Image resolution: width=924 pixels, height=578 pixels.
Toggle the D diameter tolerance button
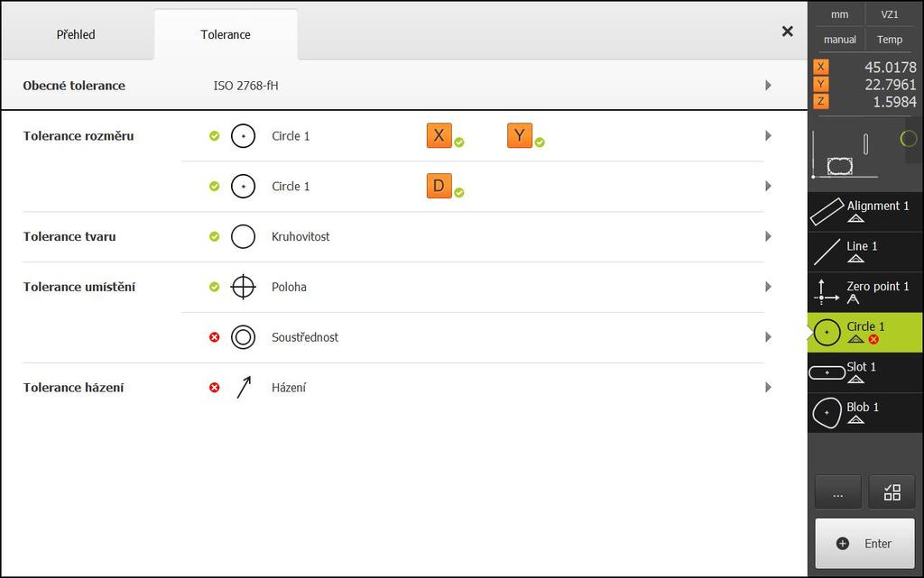(x=439, y=186)
